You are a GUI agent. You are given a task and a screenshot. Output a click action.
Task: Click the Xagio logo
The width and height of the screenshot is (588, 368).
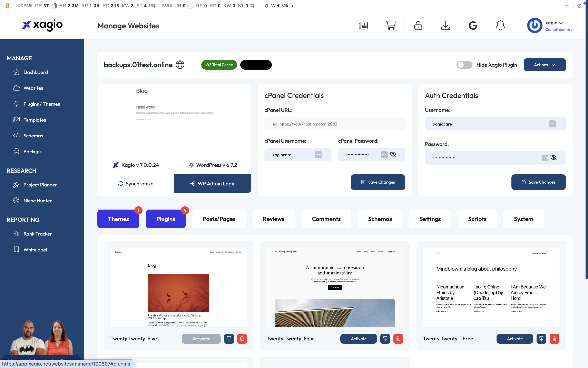[x=42, y=25]
